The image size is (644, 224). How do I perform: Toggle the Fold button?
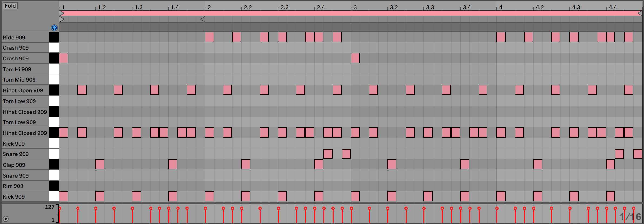(10, 6)
